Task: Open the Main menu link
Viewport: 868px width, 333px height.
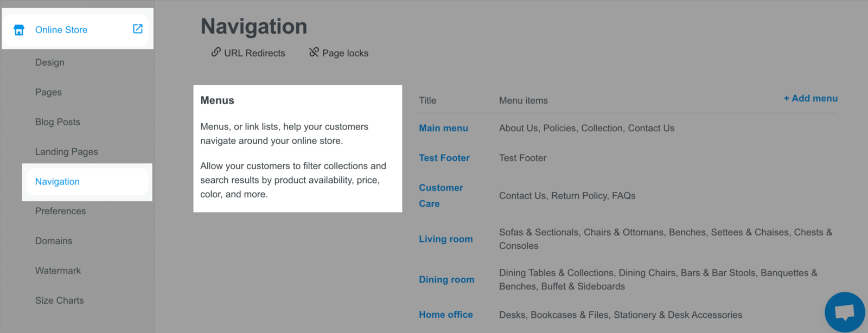Action: tap(443, 128)
